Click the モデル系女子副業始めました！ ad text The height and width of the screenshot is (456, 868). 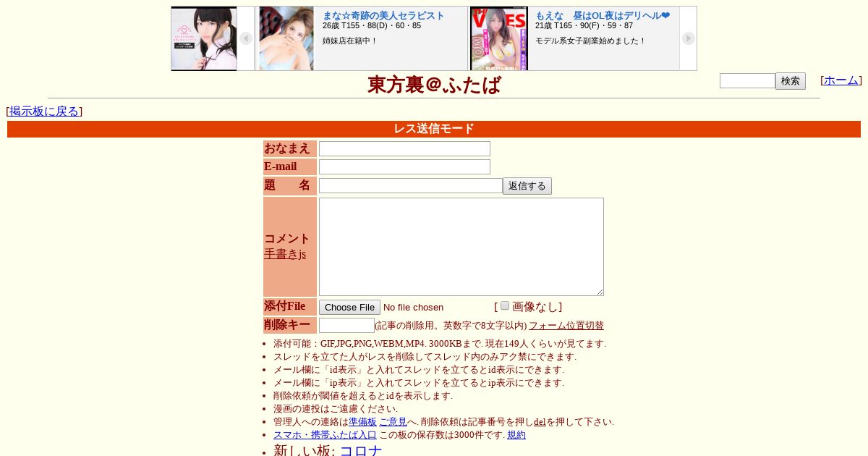(x=590, y=41)
